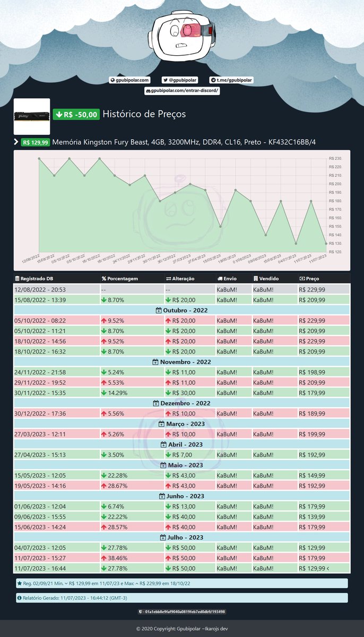Click the calendar icon beside Maio - 2023
The height and width of the screenshot is (637, 364).
click(x=164, y=465)
